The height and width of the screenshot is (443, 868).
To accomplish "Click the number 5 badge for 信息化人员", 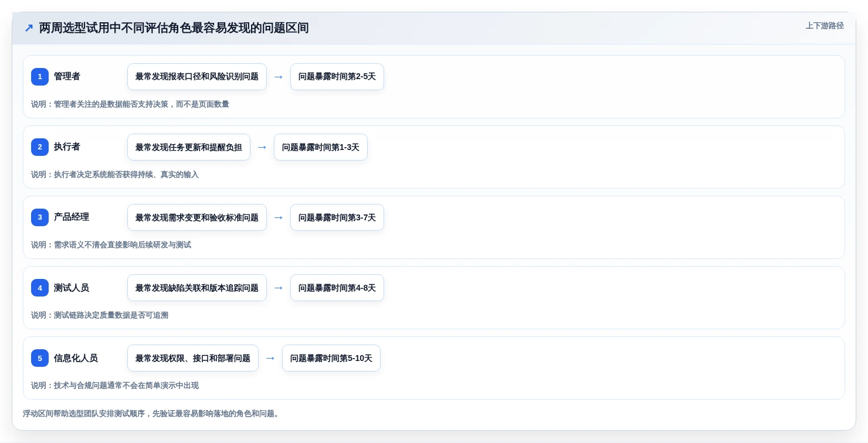I will (x=40, y=358).
